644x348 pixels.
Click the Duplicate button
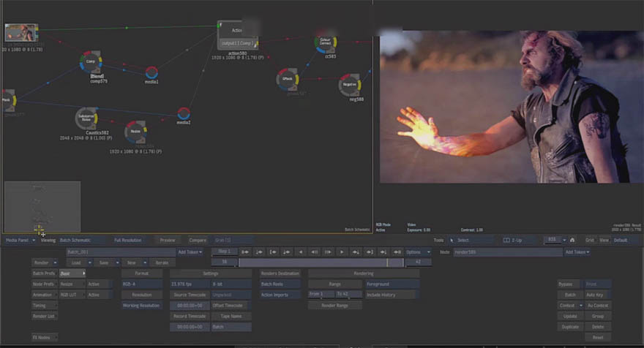pos(569,327)
